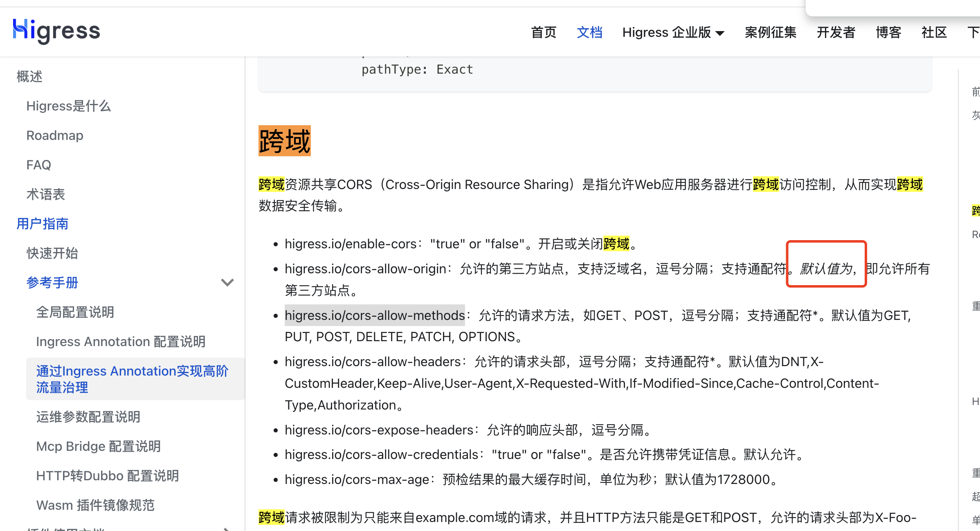Click the Higress logo
The width and height of the screenshot is (980, 531).
point(56,32)
